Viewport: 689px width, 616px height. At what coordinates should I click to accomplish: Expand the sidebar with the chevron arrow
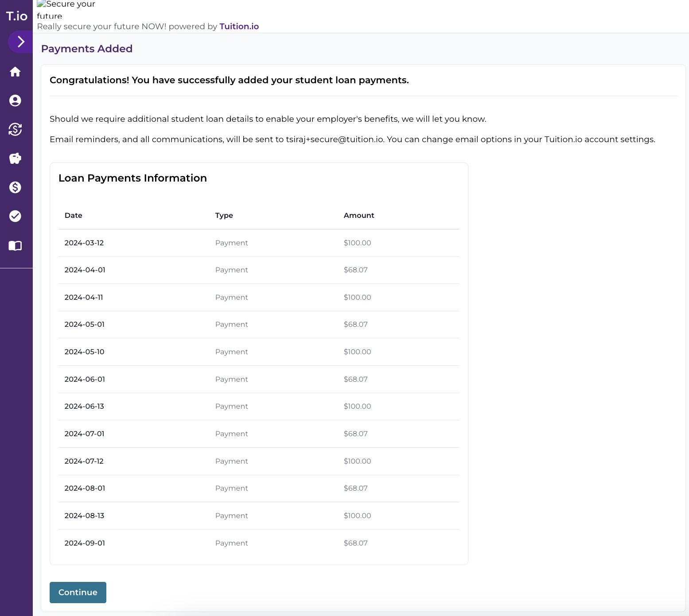pyautogui.click(x=19, y=42)
